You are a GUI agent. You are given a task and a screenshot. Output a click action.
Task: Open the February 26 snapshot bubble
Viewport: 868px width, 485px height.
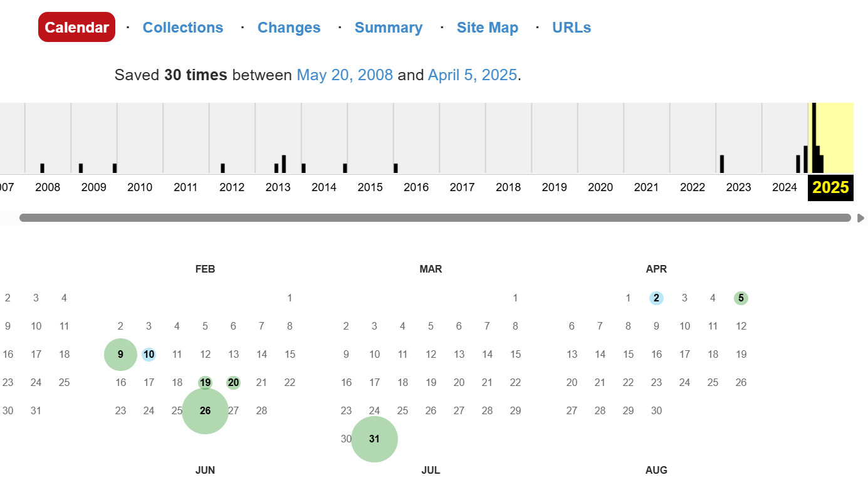205,411
